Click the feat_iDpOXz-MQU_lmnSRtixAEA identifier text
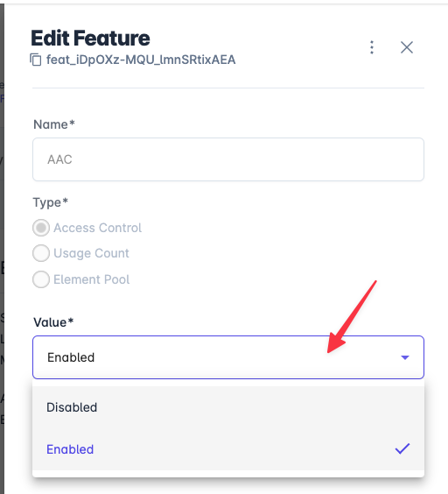 (141, 60)
